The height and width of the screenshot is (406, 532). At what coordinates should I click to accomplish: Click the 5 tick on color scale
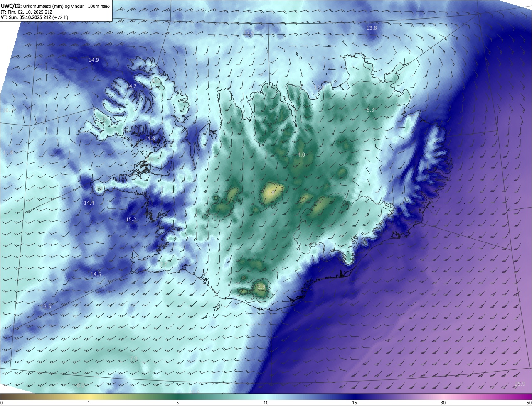177,403
